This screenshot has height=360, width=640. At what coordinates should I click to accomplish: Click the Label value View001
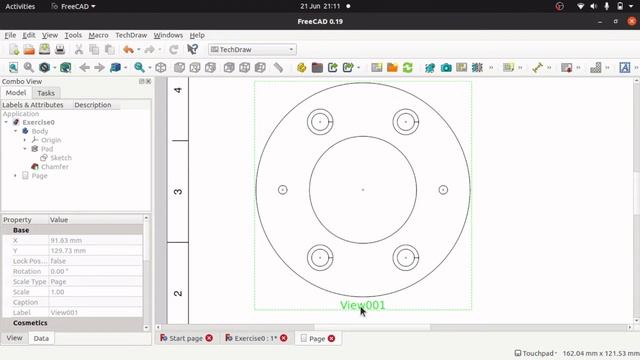[96, 312]
